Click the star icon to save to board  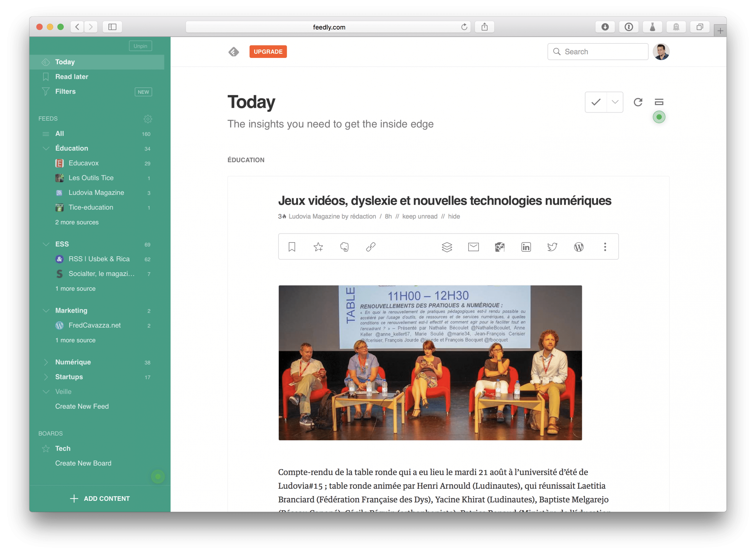[x=318, y=247]
